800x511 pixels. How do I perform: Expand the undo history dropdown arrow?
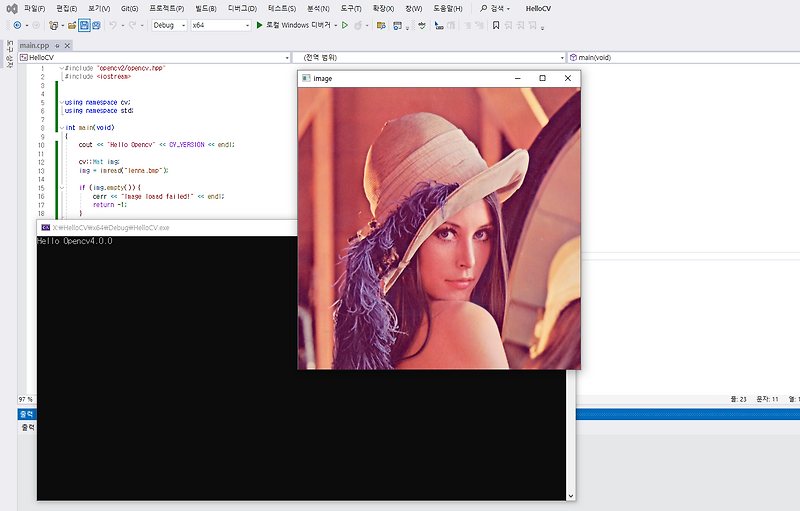click(122, 25)
